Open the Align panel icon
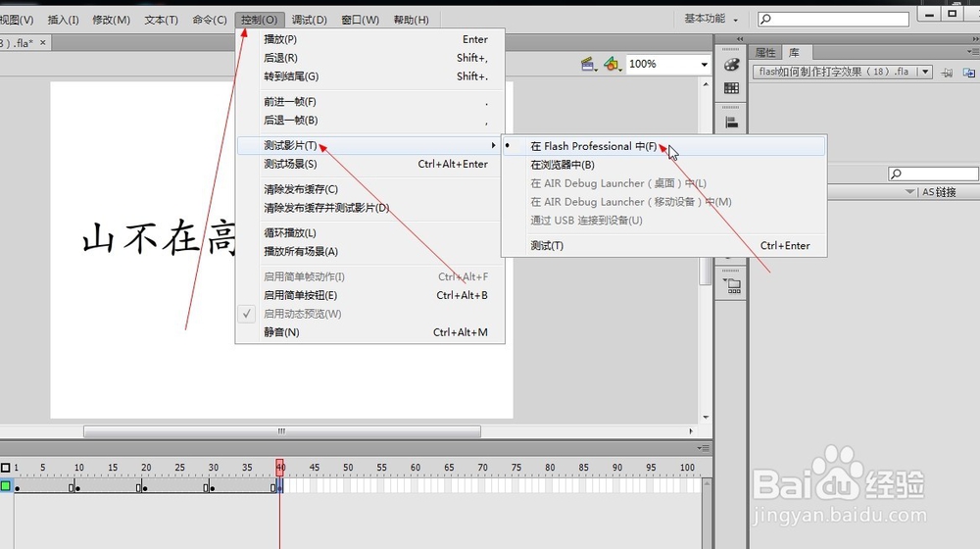Image resolution: width=980 pixels, height=549 pixels. pos(731,122)
